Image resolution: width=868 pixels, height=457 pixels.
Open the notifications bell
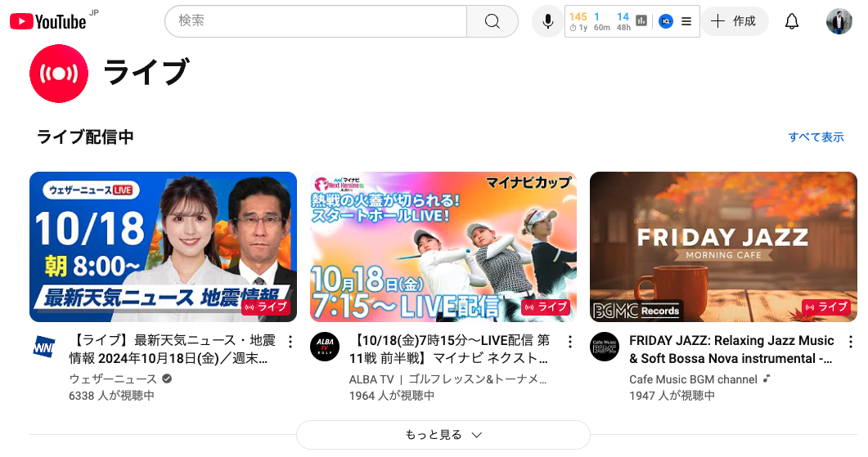[792, 21]
